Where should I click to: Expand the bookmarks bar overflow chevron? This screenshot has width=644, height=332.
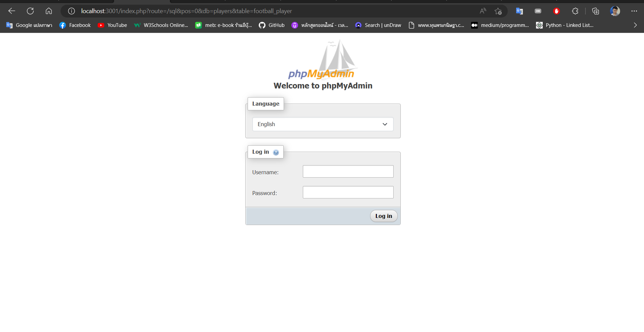coord(635,25)
